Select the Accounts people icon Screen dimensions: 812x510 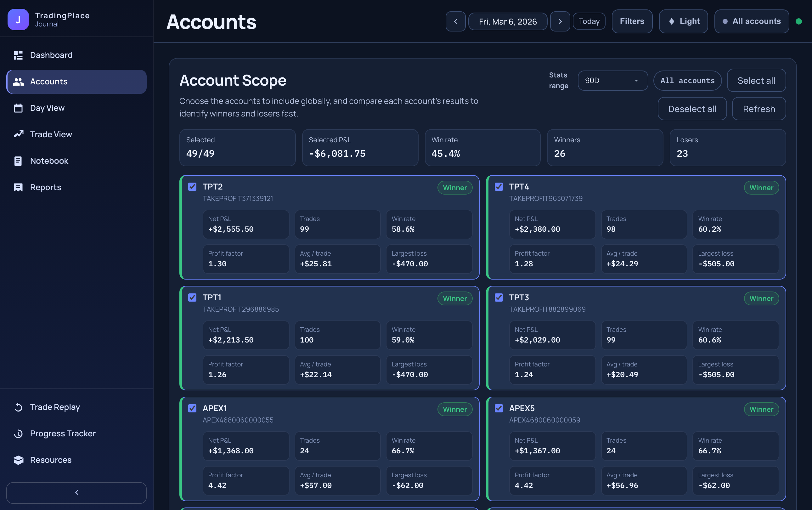point(18,81)
